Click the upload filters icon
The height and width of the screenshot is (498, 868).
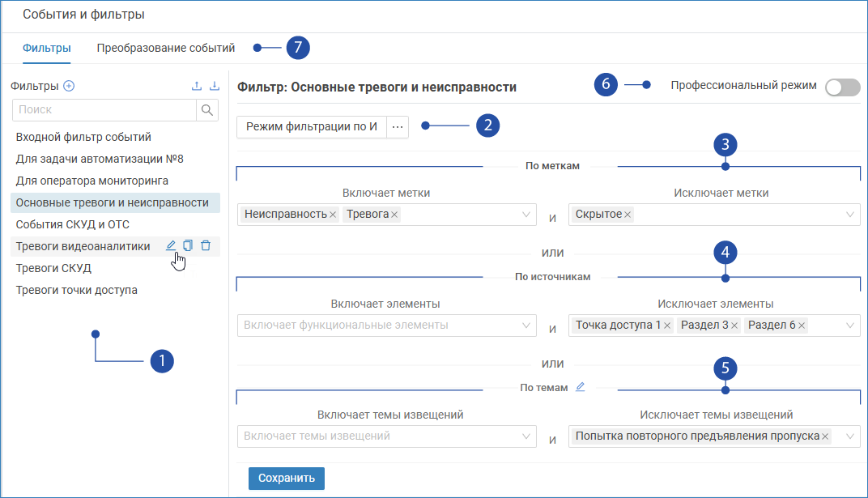coord(196,87)
